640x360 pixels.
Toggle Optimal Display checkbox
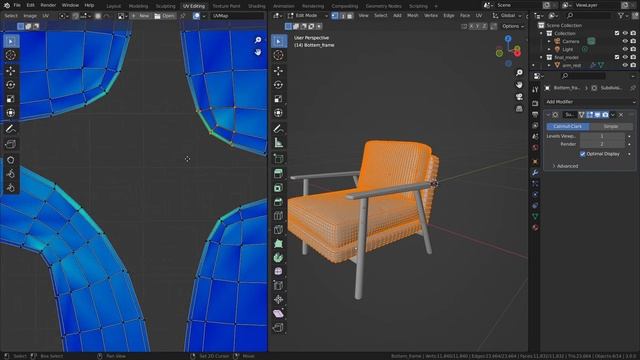pyautogui.click(x=582, y=154)
